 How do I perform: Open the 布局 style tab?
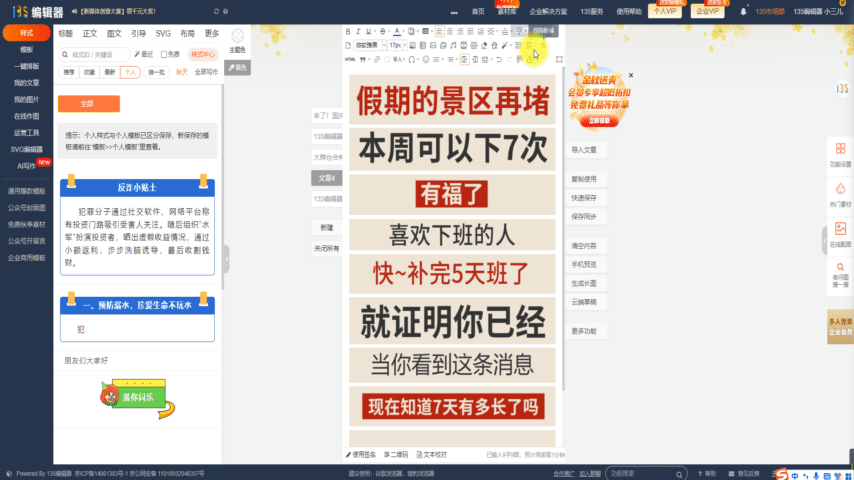coord(187,34)
